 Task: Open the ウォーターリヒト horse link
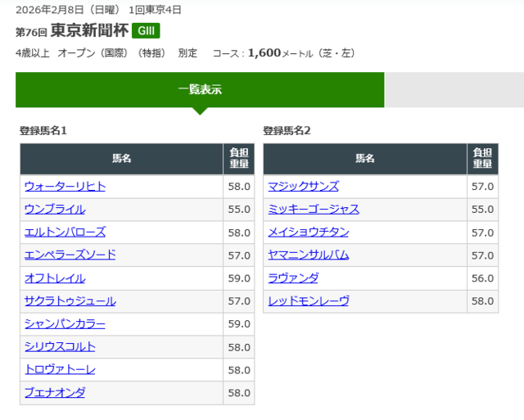pyautogui.click(x=65, y=186)
